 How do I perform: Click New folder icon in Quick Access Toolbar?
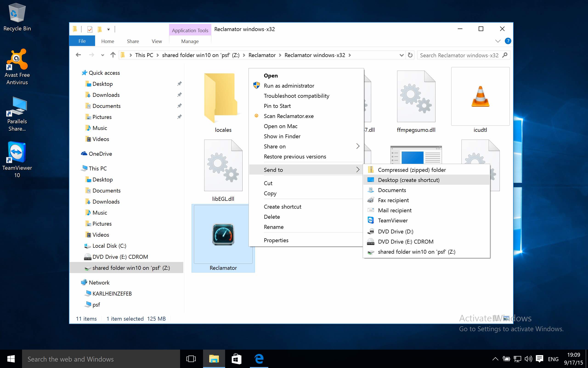point(99,29)
